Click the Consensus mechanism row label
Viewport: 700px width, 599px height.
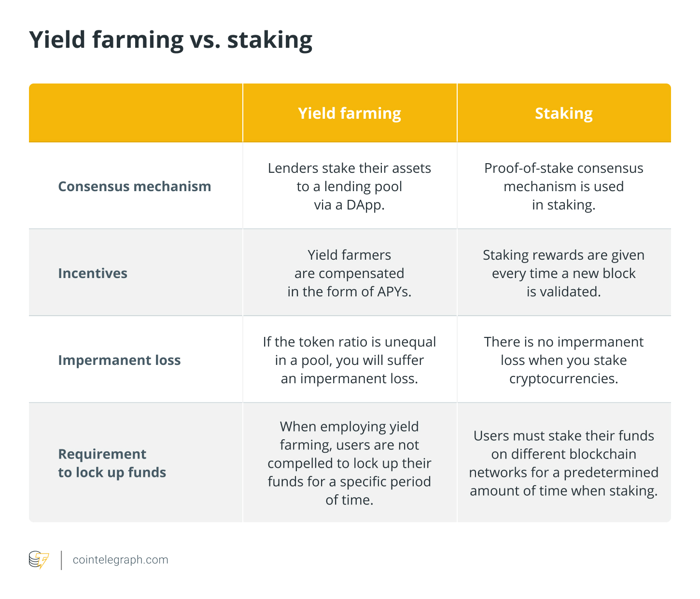pos(134,186)
